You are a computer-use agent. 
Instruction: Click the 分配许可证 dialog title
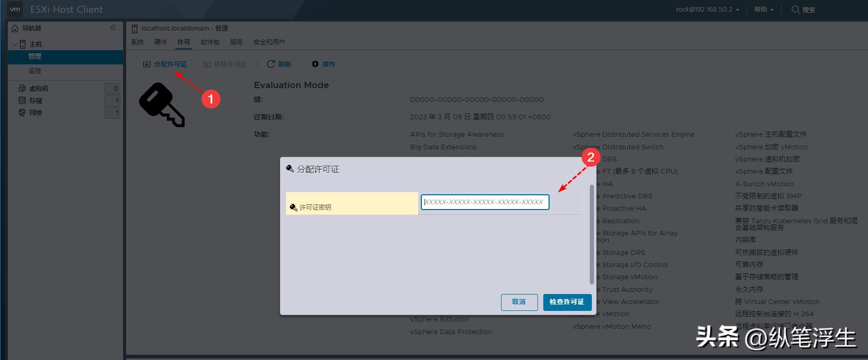pos(318,169)
